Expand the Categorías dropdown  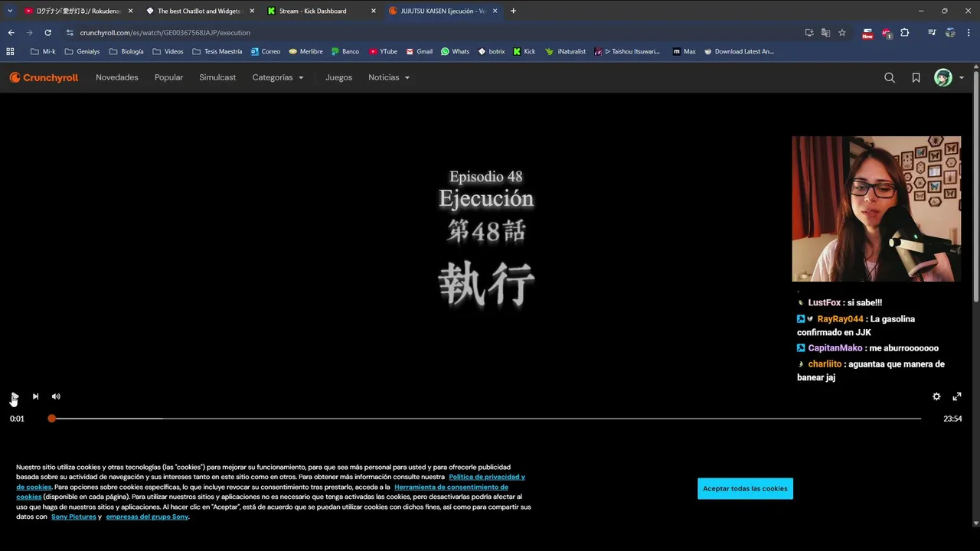pyautogui.click(x=278, y=77)
